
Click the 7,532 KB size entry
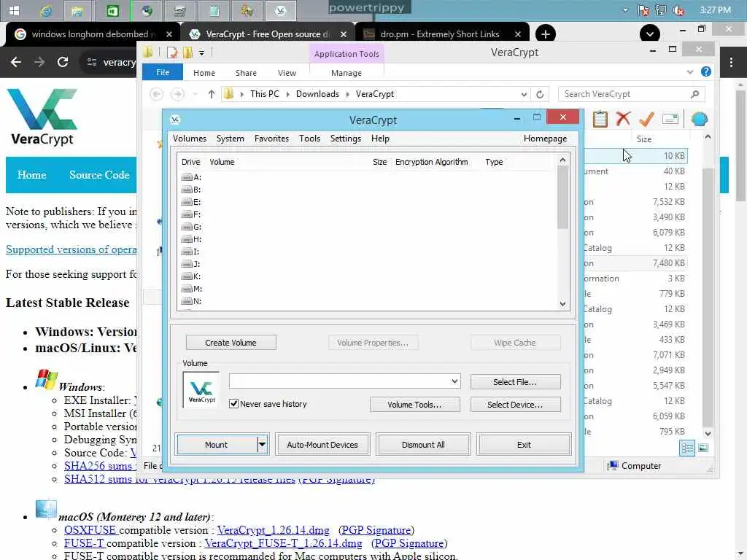(668, 202)
